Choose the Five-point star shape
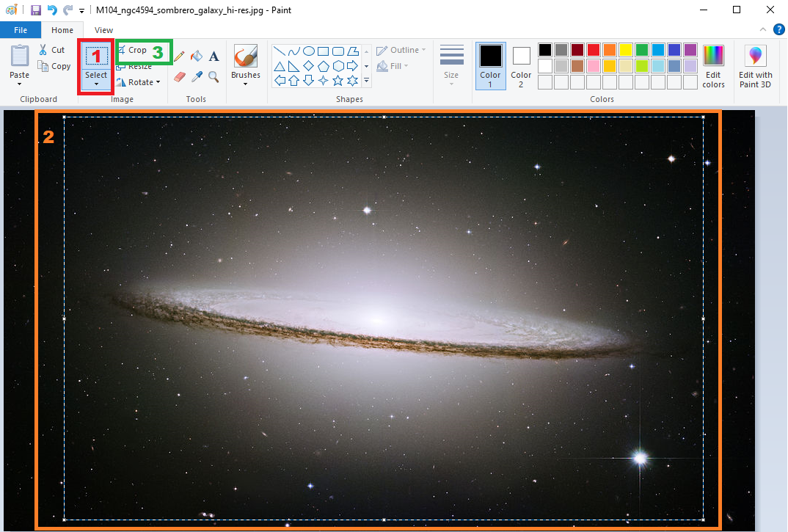 pos(338,81)
